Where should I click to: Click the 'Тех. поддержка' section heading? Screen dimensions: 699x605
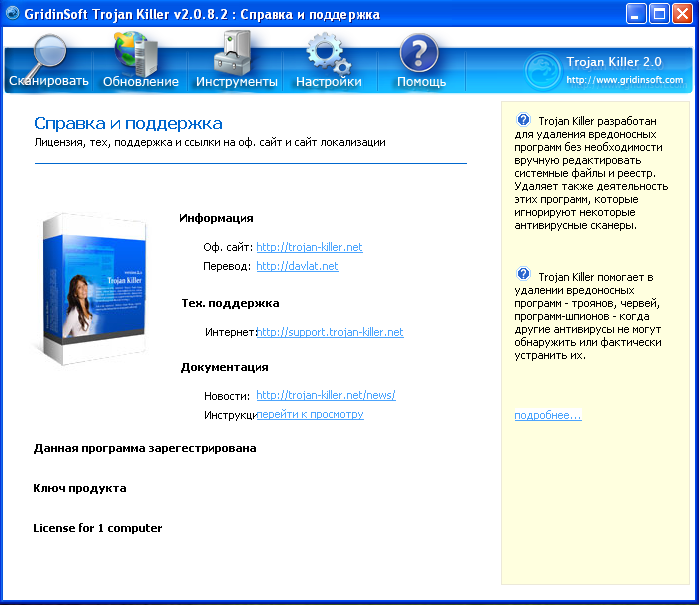230,303
